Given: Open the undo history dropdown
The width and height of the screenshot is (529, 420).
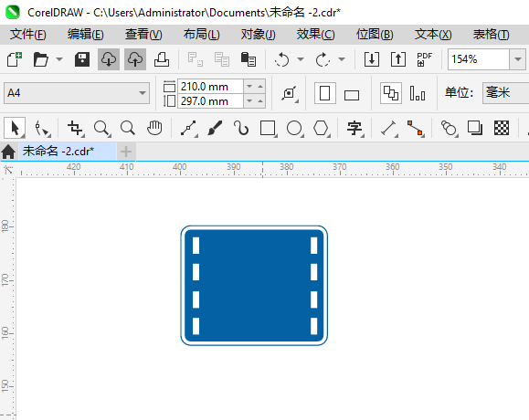Looking at the screenshot, I should coord(301,59).
